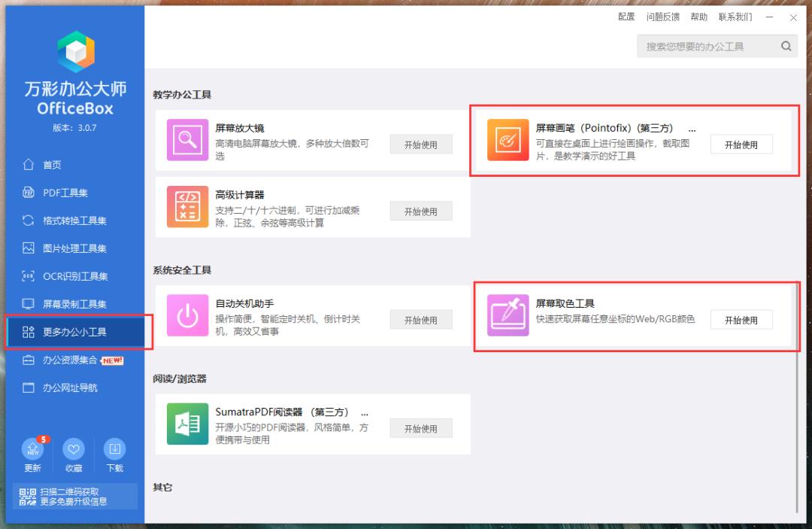Select the 屏幕放大镜 magnifier tool icon
Image resolution: width=812 pixels, height=529 pixels.
pyautogui.click(x=186, y=140)
